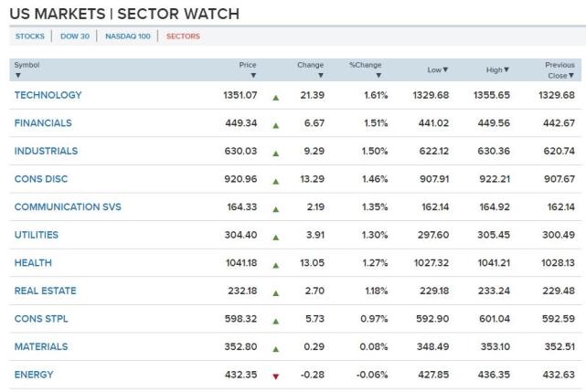Screen dimensions: 586x392
Task: Sort by Change column header
Action: [x=311, y=69]
